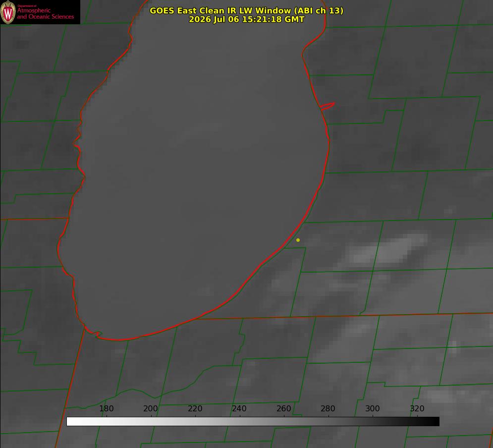Select the 200 colorbar tick label
493x448 pixels.
151,408
